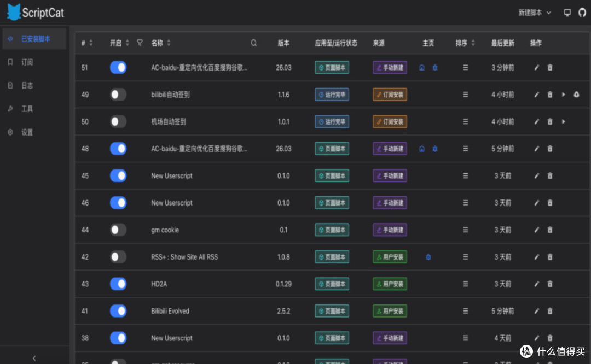Open the name search magnifier icon
591x364 pixels.
click(254, 43)
